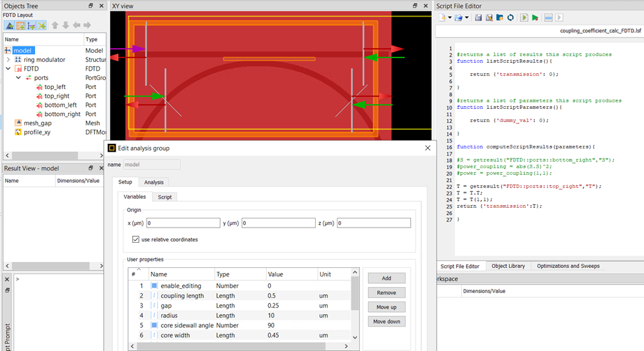Click the Open script folder icon
The width and height of the screenshot is (644, 351).
tap(458, 18)
